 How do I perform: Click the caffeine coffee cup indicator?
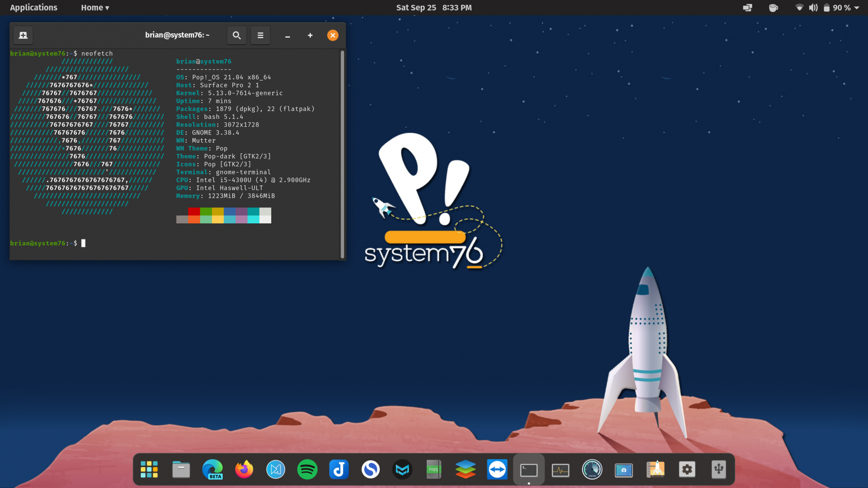773,8
